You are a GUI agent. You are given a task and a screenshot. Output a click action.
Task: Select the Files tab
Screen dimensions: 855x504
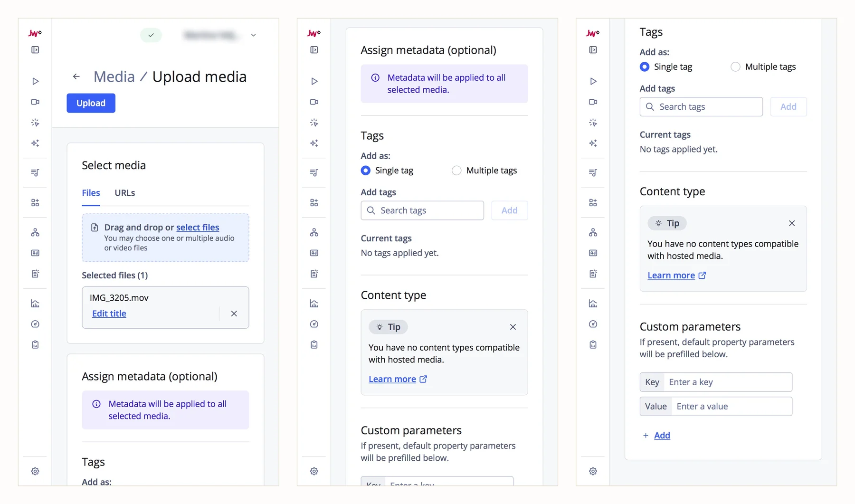(91, 193)
